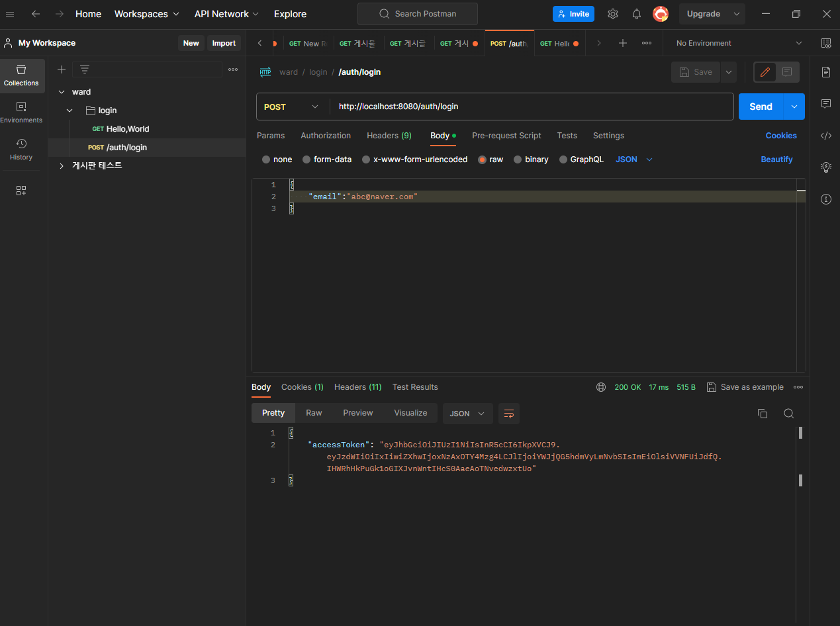Select the form-data body type

click(327, 159)
